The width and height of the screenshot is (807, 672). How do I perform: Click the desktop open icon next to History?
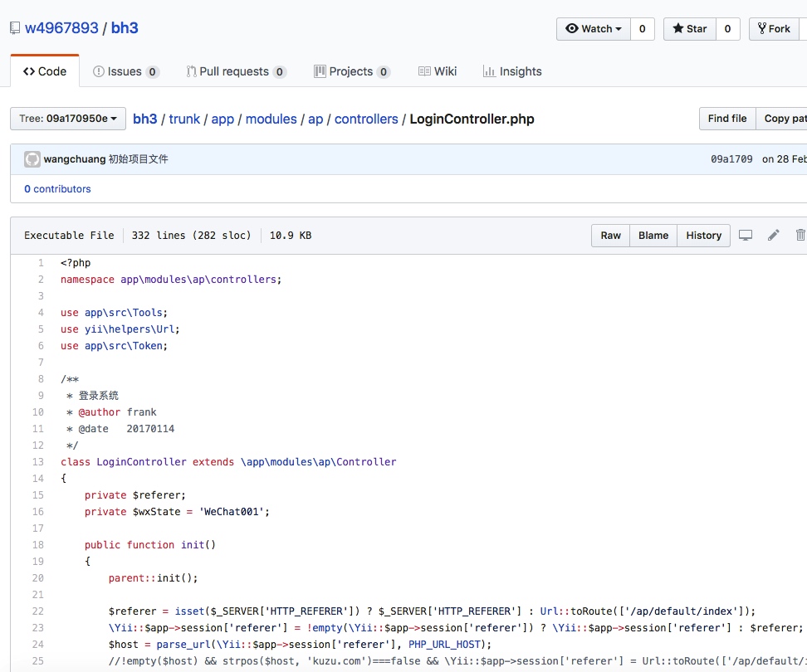tap(746, 236)
